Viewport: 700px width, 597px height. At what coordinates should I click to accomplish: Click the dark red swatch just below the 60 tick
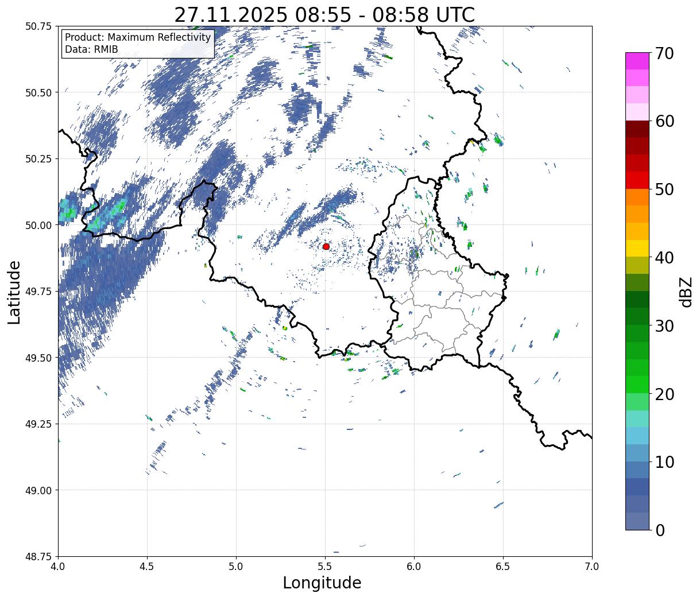click(x=637, y=129)
